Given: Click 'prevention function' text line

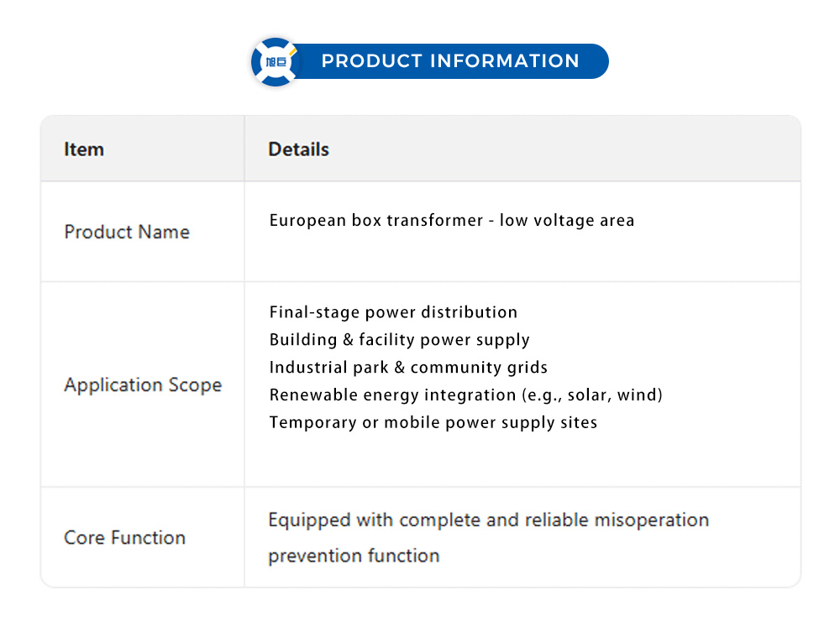Looking at the screenshot, I should (x=354, y=556).
